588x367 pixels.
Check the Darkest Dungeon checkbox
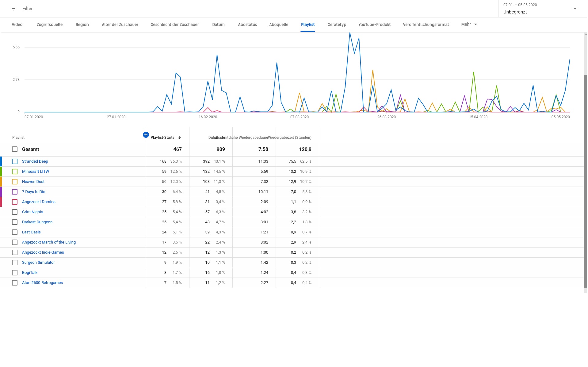[x=15, y=222]
